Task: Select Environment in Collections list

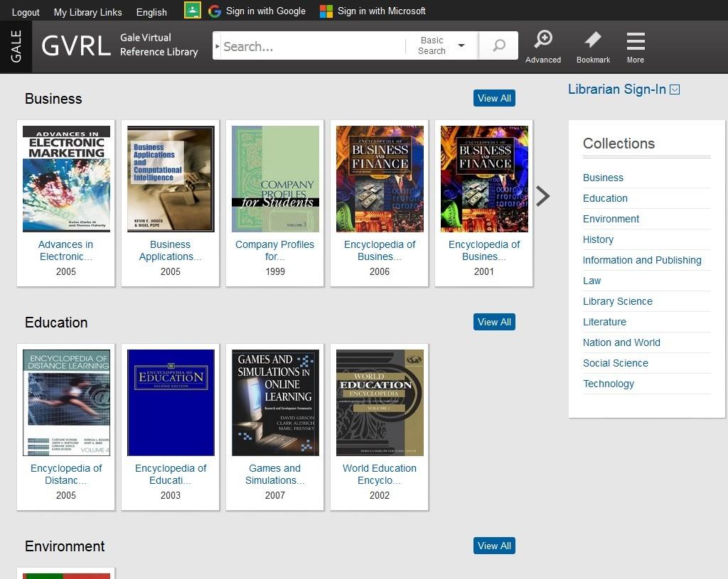Action: [611, 219]
